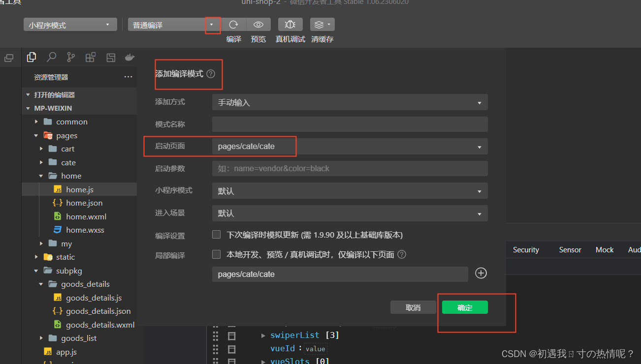641x364 pixels.
Task: Expand the swiperList [3] entry
Action: pos(263,335)
